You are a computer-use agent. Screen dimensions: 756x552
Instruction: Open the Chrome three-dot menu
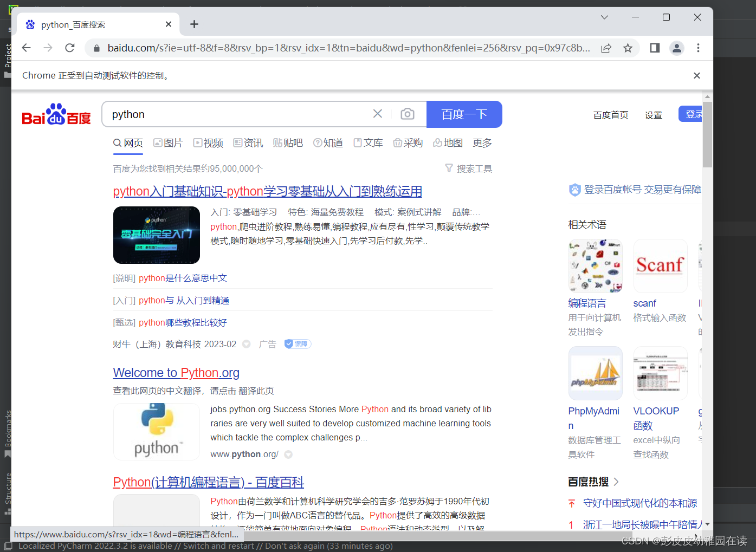click(x=698, y=48)
